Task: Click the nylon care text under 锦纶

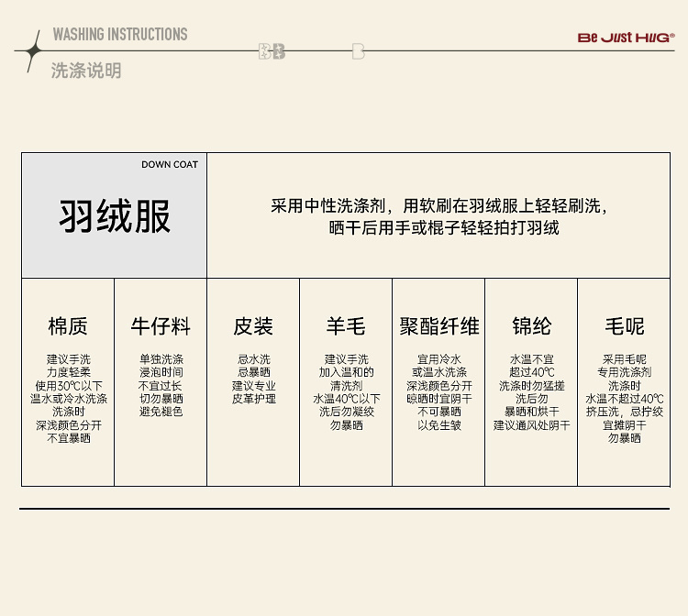Action: [x=531, y=392]
